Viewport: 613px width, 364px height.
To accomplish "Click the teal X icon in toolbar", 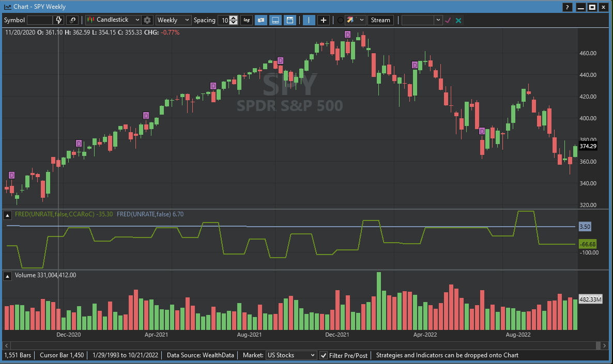I will (x=458, y=20).
